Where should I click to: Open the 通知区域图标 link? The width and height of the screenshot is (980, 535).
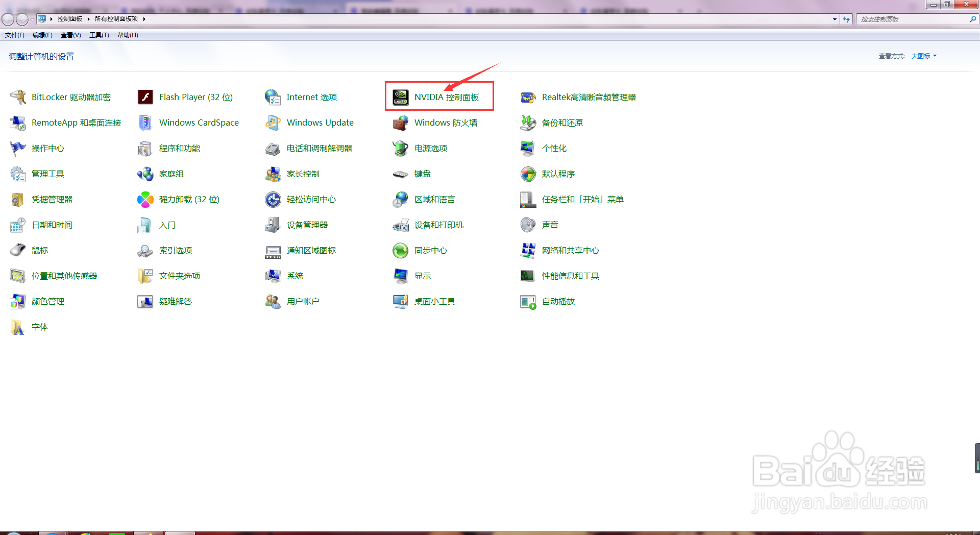click(311, 251)
